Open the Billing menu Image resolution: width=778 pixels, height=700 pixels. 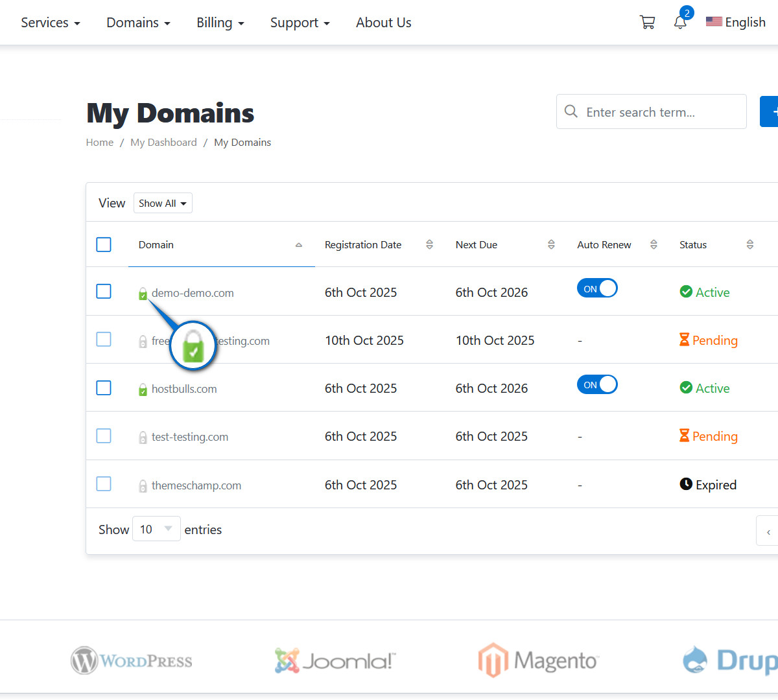pos(220,23)
